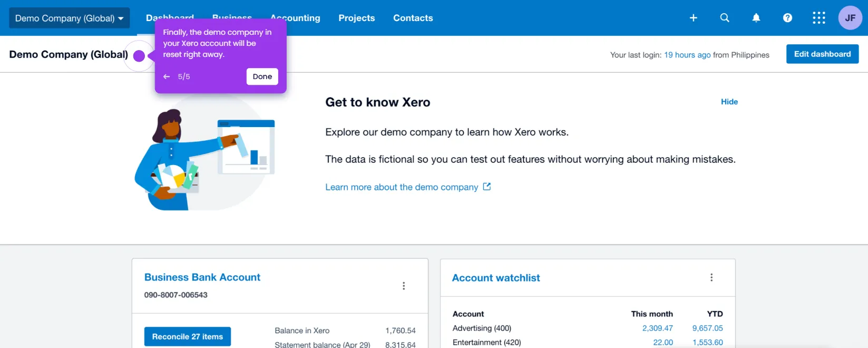Open Account watchlist three-dot options menu
The height and width of the screenshot is (348, 868).
[x=711, y=277]
